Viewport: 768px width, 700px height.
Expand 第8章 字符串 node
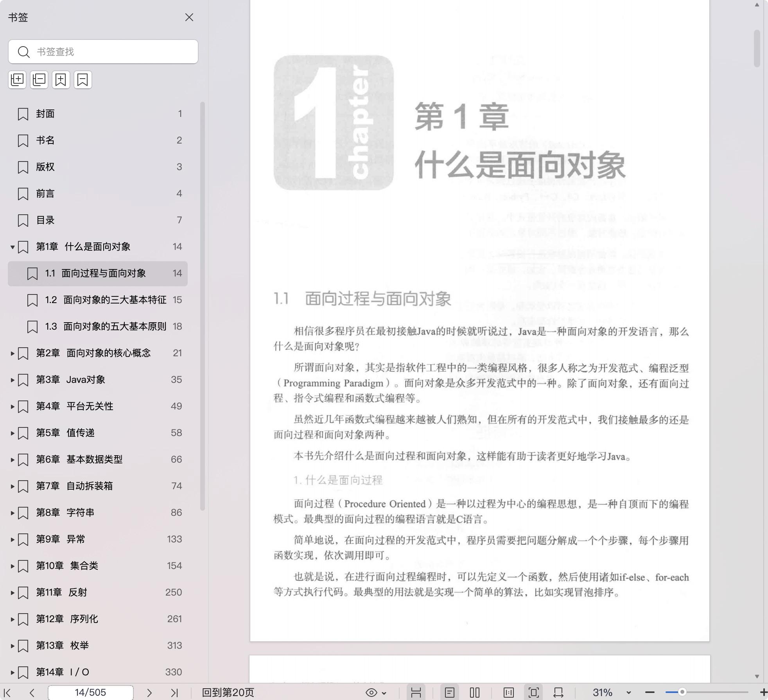pos(13,513)
